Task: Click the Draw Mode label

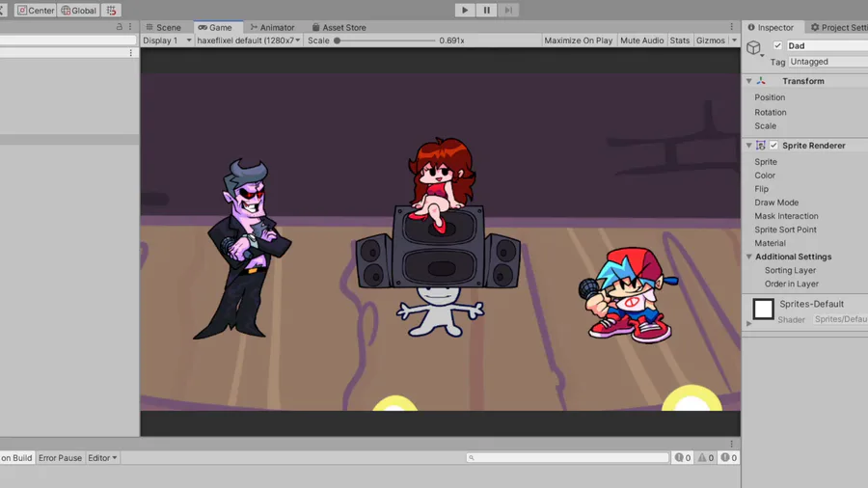Action: tap(776, 203)
